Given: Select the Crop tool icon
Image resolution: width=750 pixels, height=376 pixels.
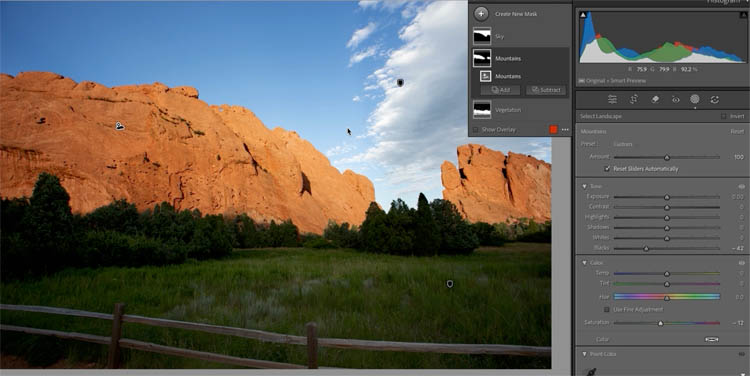Looking at the screenshot, I should (x=634, y=99).
